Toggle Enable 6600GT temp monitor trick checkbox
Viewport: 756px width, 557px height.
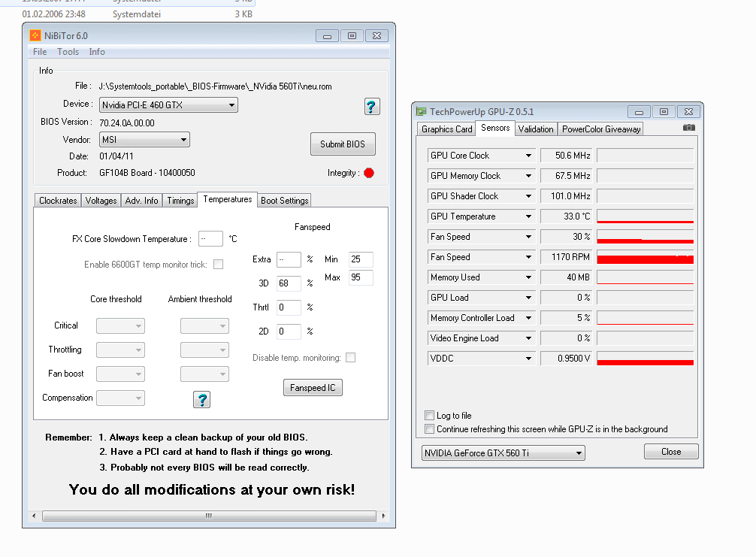[x=219, y=265]
